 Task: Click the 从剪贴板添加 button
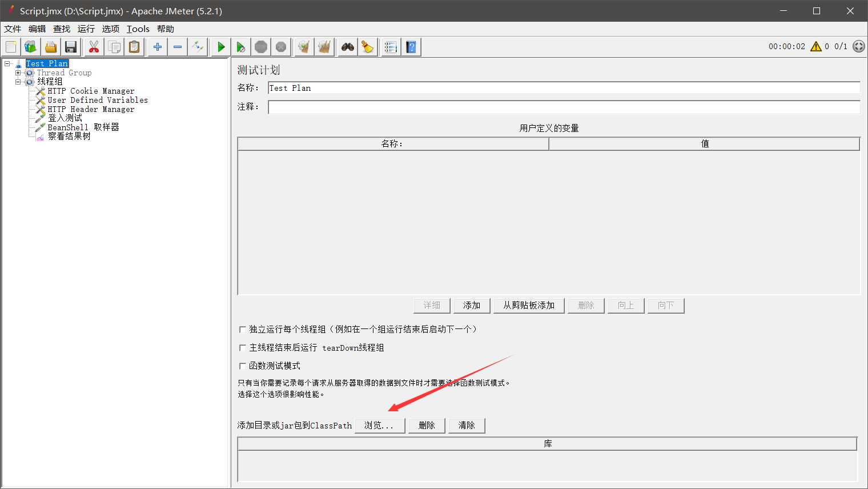click(529, 306)
